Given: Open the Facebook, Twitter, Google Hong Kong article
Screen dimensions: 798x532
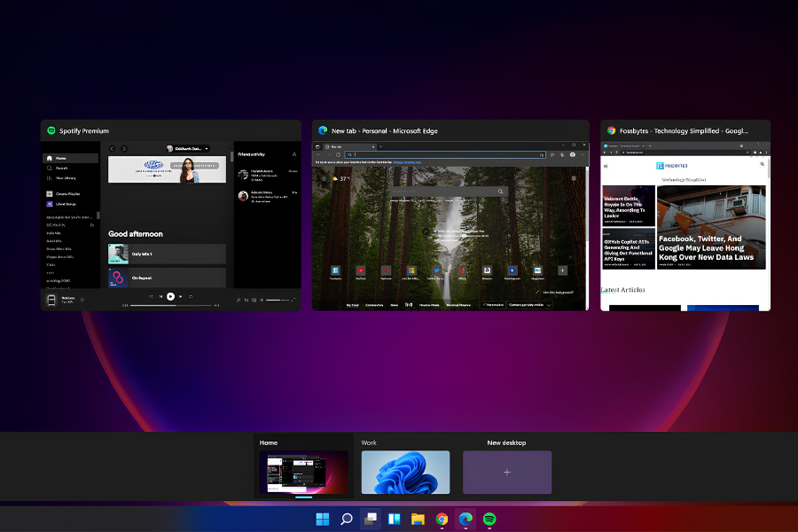Looking at the screenshot, I should tap(711, 228).
